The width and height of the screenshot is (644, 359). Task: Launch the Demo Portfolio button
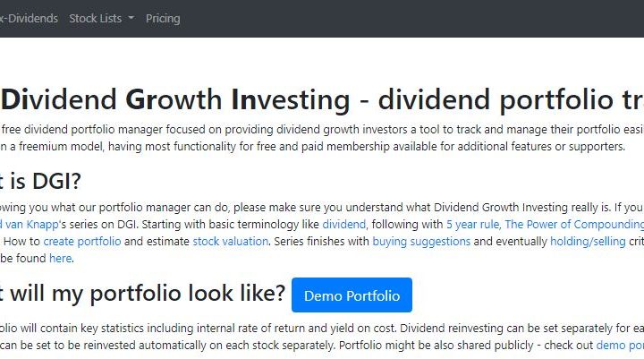click(352, 295)
